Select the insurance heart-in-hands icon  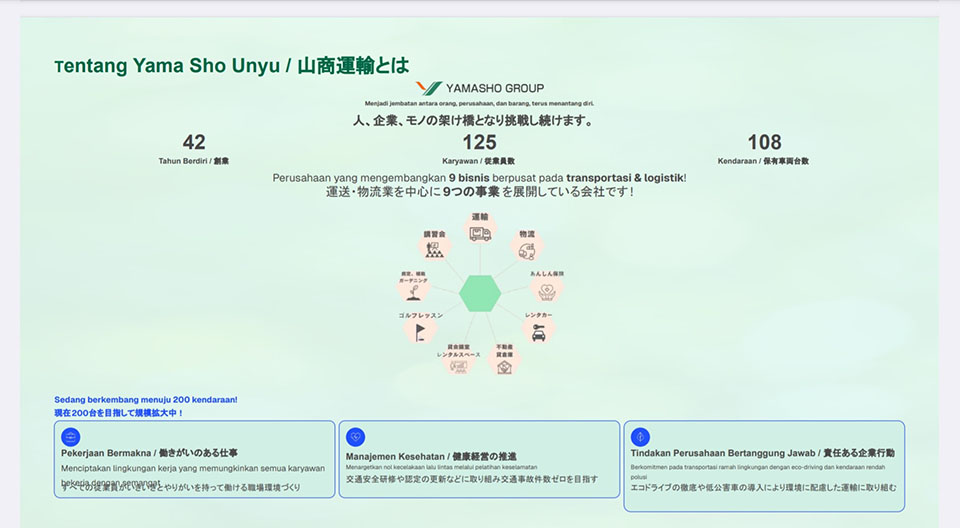(546, 289)
